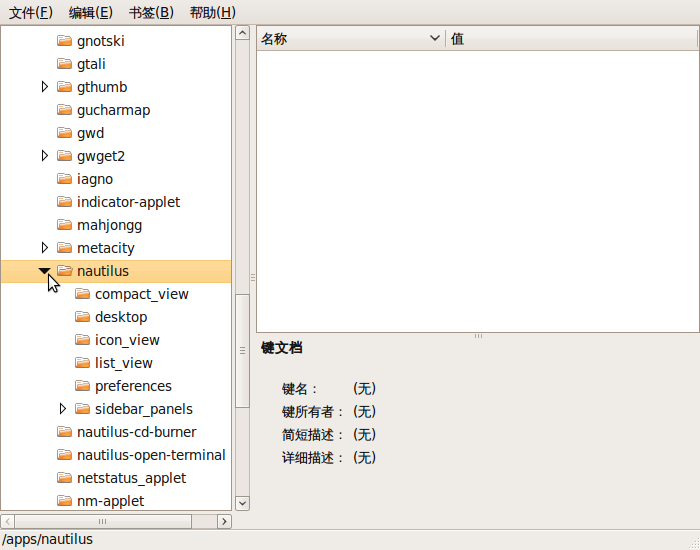Click the 键文档 heading

[x=282, y=348]
